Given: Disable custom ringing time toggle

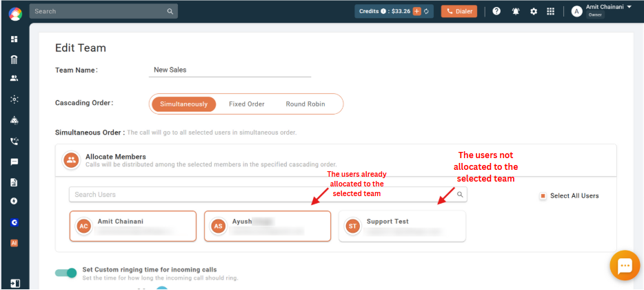Looking at the screenshot, I should (66, 273).
